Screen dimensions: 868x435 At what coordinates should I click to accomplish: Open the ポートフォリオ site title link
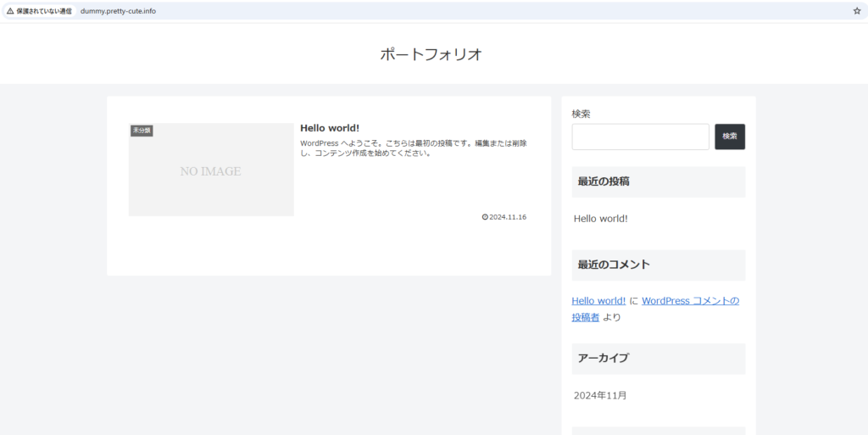(x=431, y=54)
